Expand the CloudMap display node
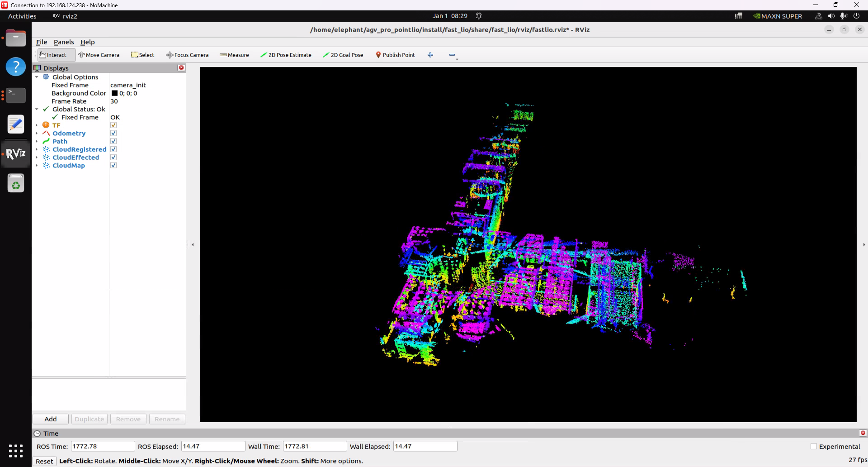This screenshot has height=467, width=868. click(x=37, y=166)
